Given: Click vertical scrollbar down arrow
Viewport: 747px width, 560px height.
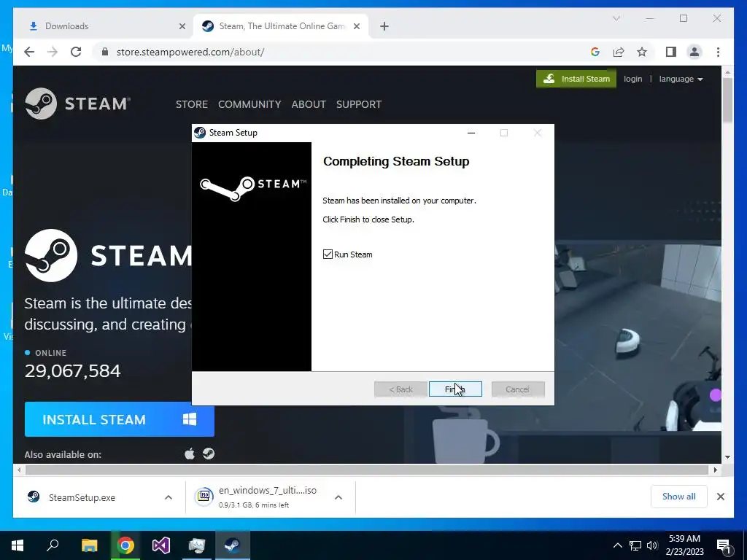Looking at the screenshot, I should coord(727,457).
